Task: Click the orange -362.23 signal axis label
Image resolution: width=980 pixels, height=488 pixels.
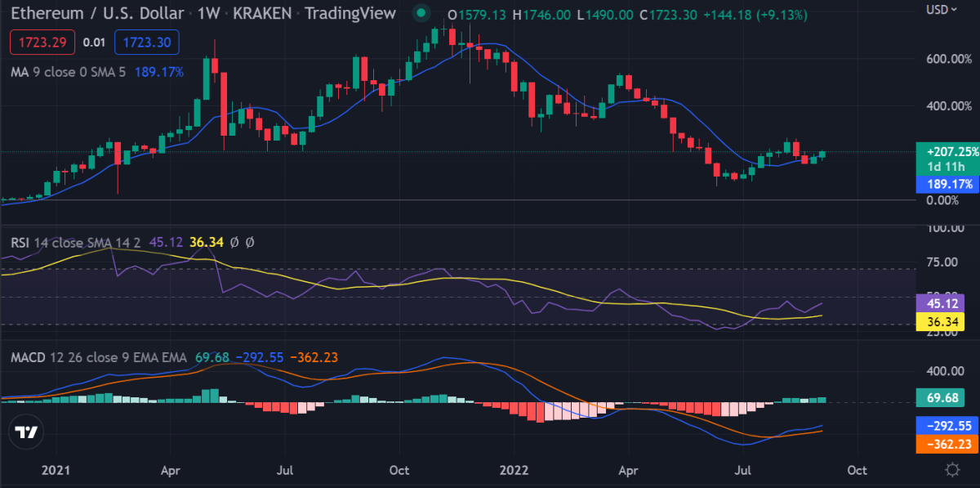Action: click(948, 443)
